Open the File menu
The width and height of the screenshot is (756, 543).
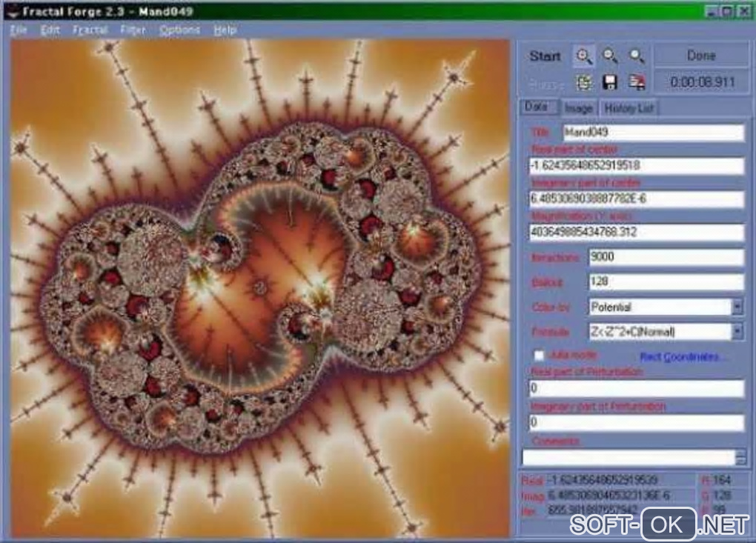[19, 30]
